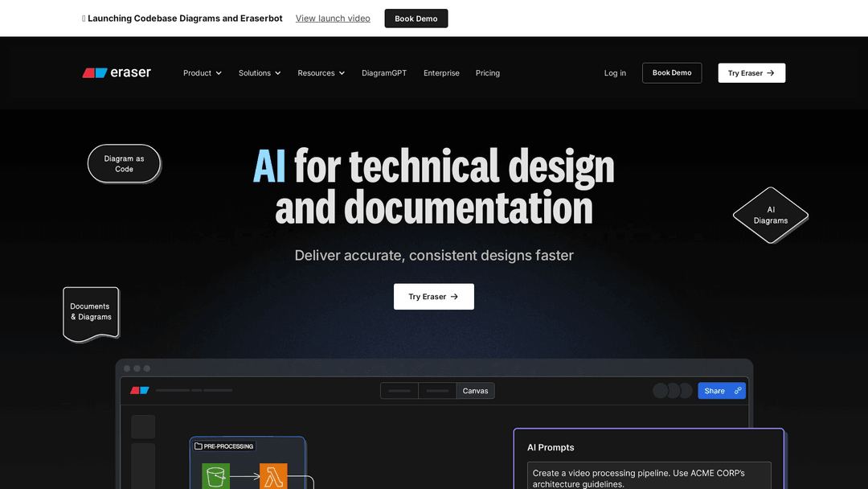Click the Log in link
The height and width of the screenshot is (489, 868).
point(615,73)
